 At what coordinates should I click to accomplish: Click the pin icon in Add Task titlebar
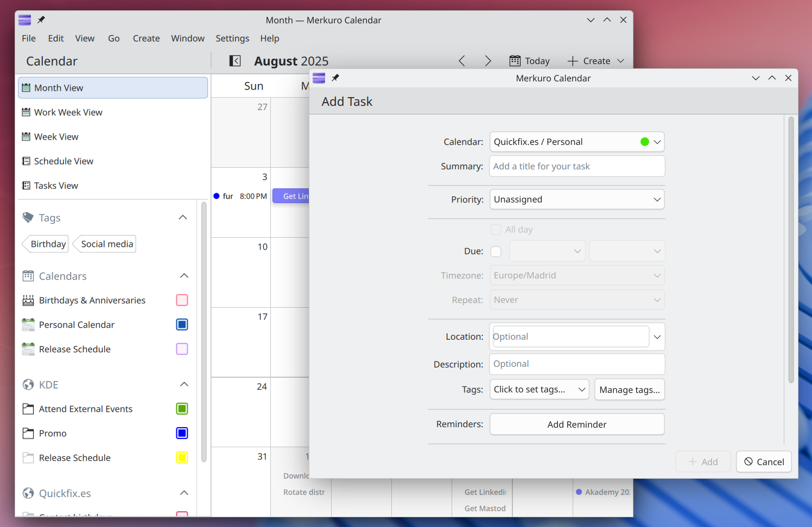click(x=335, y=78)
